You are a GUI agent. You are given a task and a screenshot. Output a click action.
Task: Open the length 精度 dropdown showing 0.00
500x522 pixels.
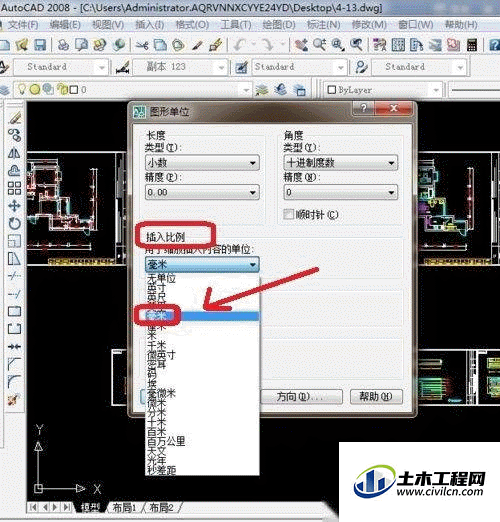202,192
